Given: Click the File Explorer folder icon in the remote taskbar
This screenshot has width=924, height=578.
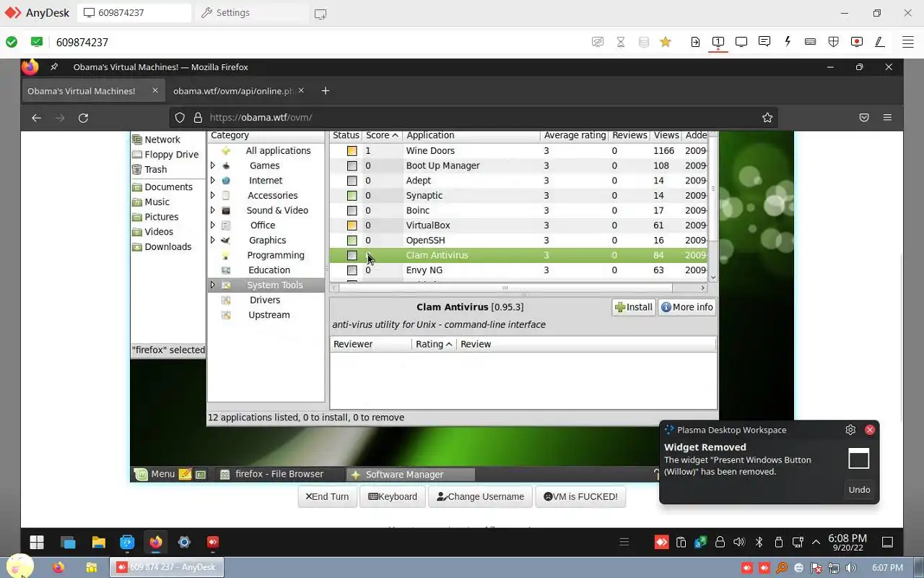Looking at the screenshot, I should pyautogui.click(x=98, y=542).
